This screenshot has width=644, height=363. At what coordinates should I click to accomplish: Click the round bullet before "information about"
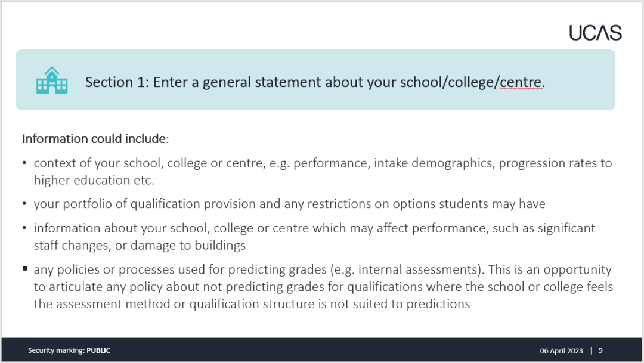[24, 228]
